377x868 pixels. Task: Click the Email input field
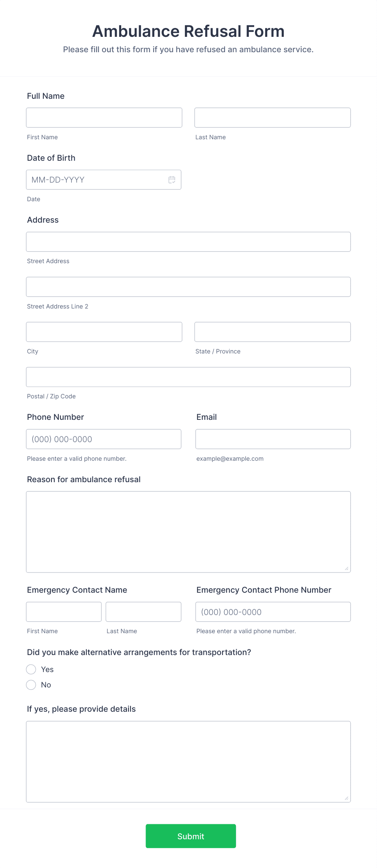(272, 439)
